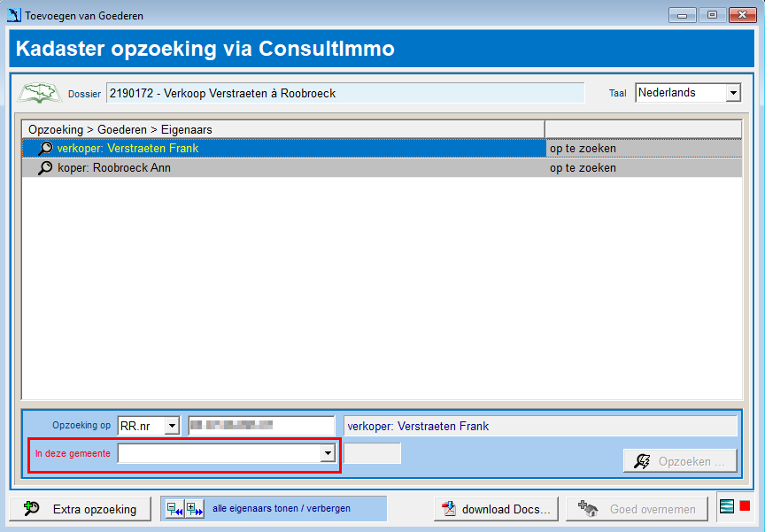The image size is (765, 532).
Task: Click the striped list icon at bottom right
Action: point(727,506)
